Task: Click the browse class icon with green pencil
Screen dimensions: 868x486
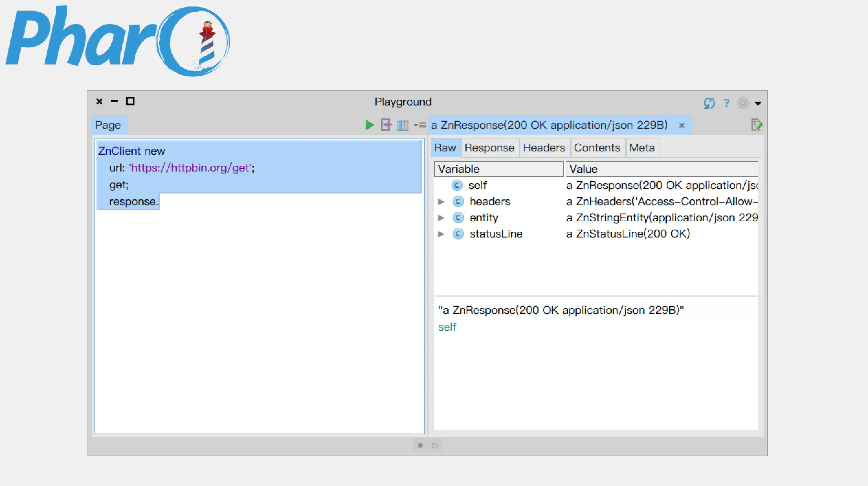Action: (756, 125)
